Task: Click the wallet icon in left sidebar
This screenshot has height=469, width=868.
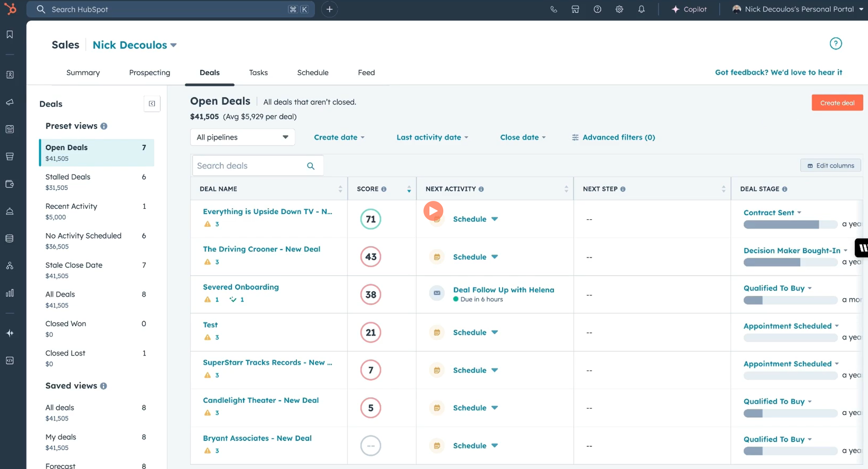Action: (x=10, y=184)
